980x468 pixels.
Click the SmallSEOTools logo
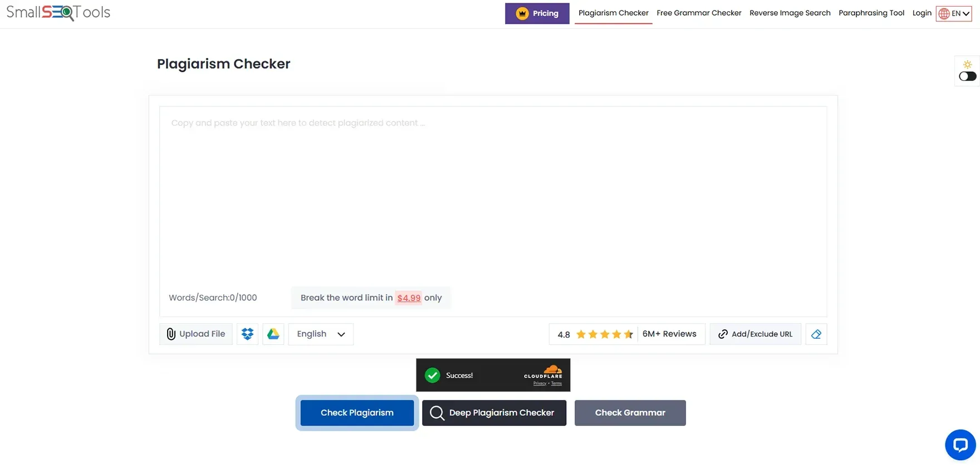pos(58,12)
